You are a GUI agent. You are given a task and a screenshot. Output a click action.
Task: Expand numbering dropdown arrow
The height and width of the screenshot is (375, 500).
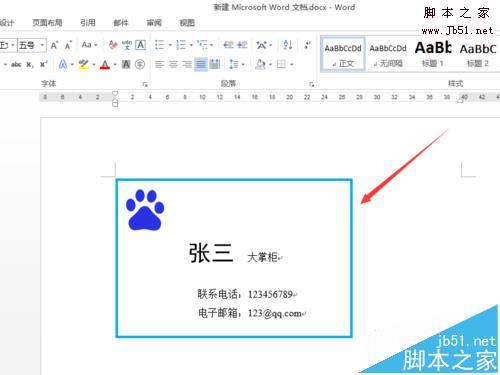tap(191, 45)
